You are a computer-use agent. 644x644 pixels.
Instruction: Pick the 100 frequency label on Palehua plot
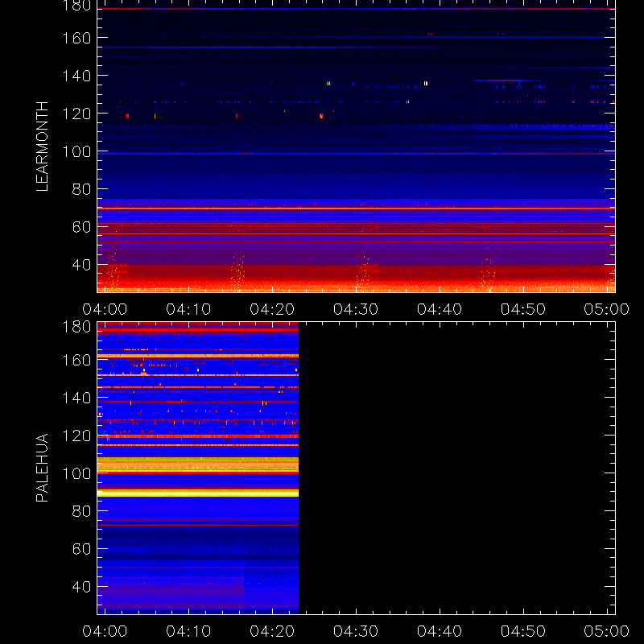76,474
